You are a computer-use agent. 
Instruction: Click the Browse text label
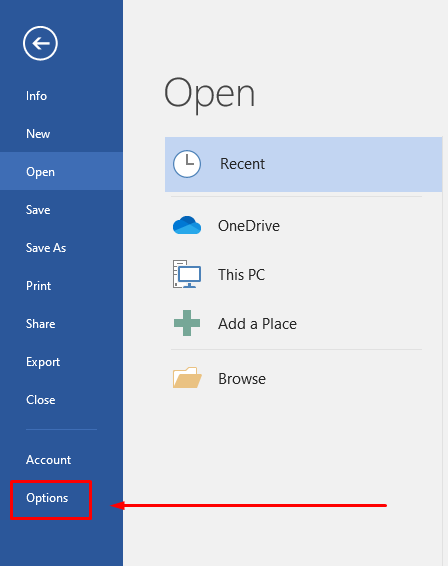point(242,379)
